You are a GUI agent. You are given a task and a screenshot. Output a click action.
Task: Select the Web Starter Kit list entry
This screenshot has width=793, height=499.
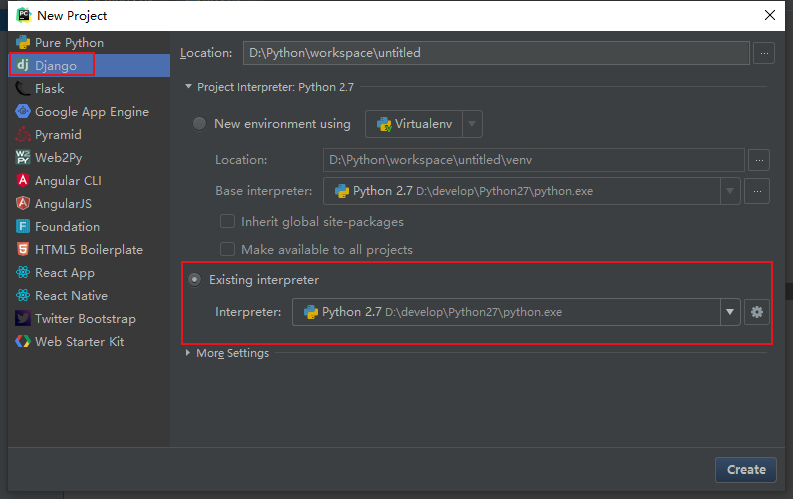[x=89, y=341]
